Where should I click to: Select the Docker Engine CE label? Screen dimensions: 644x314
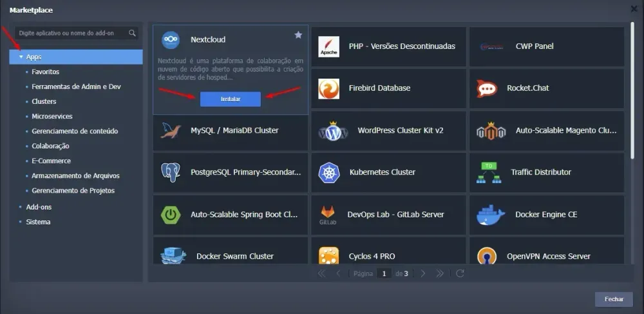tap(546, 215)
